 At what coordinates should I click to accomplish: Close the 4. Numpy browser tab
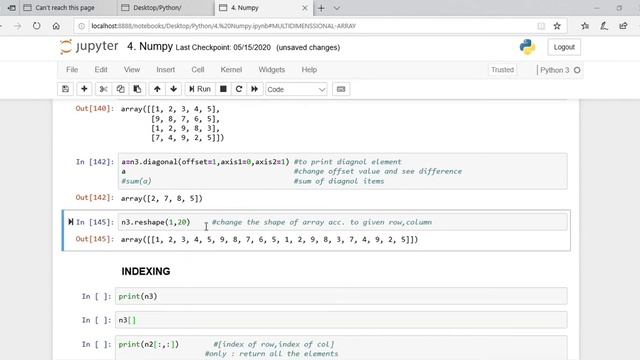click(304, 8)
